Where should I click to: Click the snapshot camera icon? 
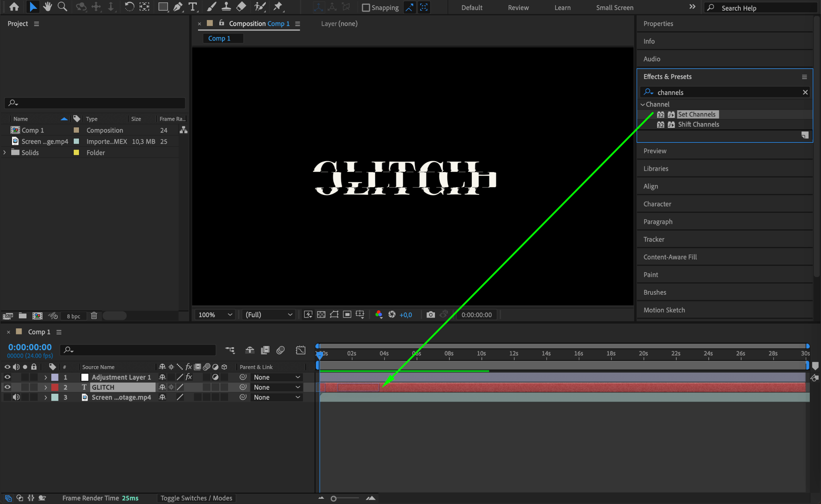point(431,315)
